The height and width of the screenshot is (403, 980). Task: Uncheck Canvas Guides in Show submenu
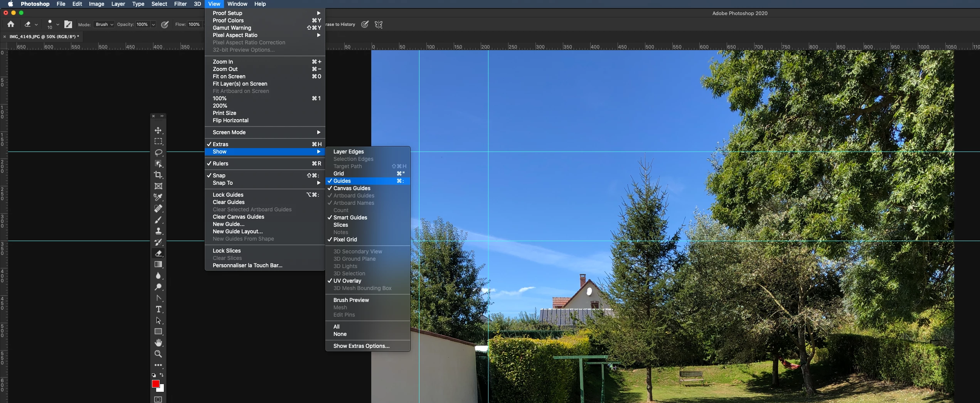click(x=368, y=188)
